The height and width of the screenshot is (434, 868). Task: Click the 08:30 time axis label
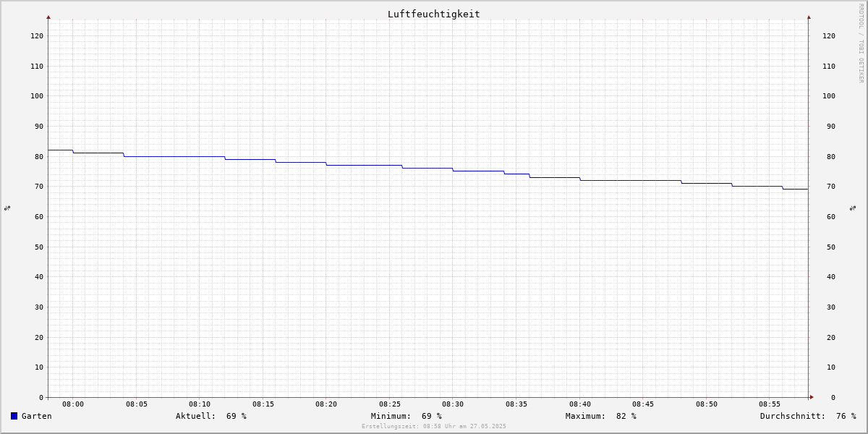453,404
